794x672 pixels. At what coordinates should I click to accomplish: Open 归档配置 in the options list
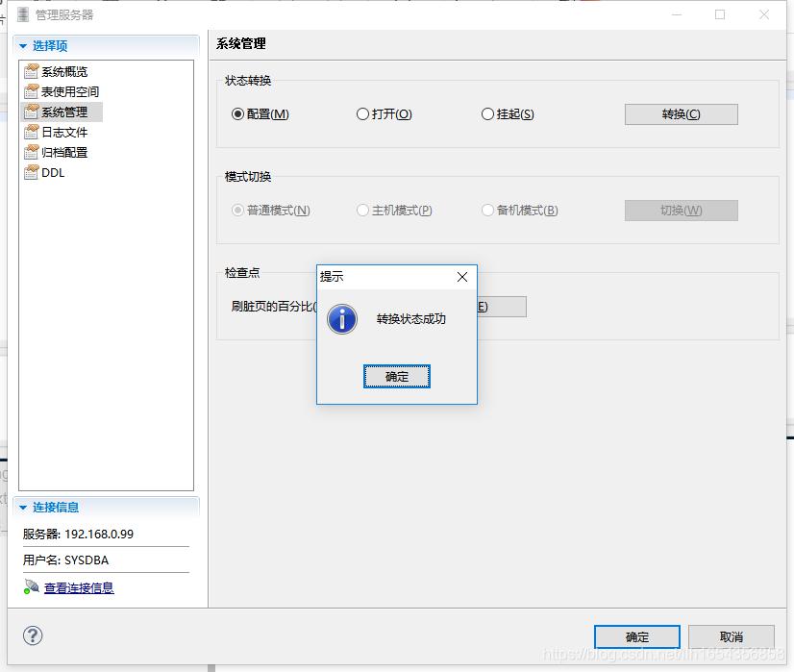[64, 153]
